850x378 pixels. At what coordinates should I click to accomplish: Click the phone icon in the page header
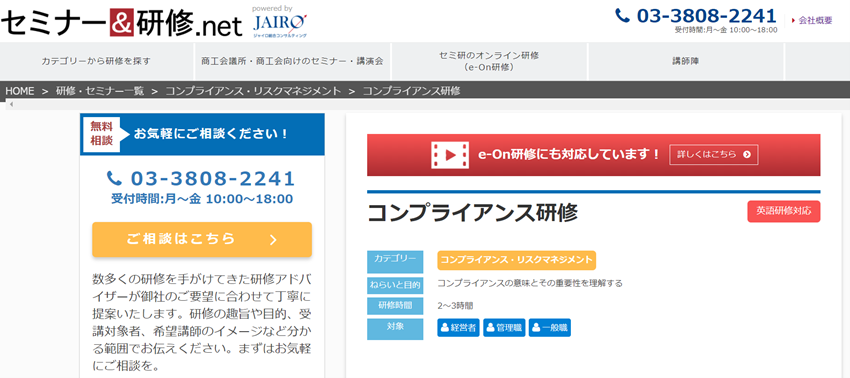(623, 15)
